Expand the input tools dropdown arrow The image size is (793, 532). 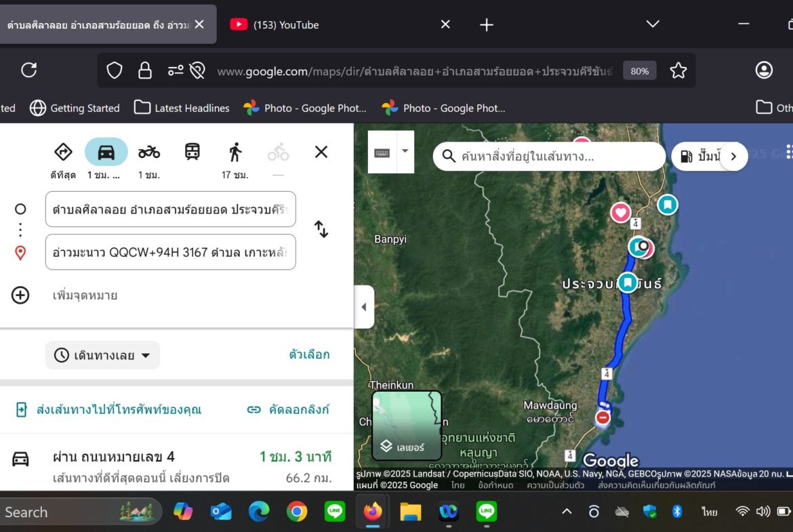pos(405,151)
